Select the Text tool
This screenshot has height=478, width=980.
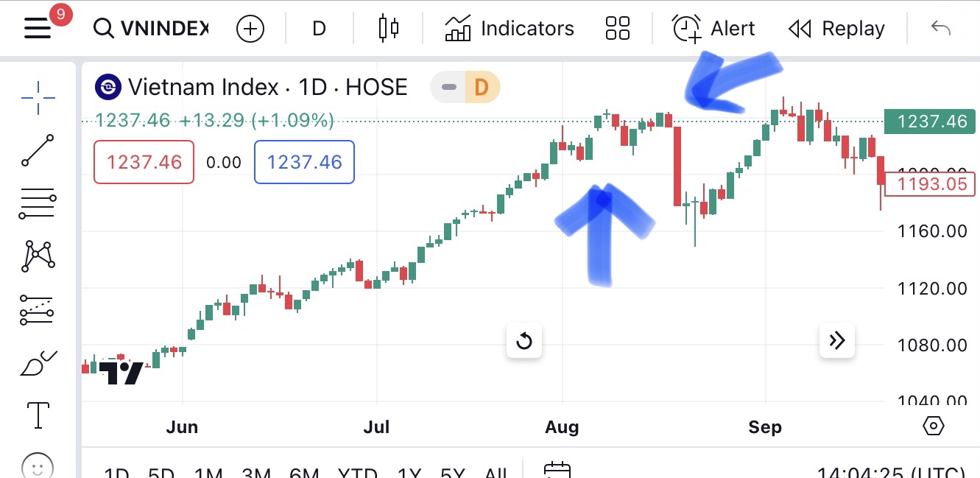[x=38, y=415]
